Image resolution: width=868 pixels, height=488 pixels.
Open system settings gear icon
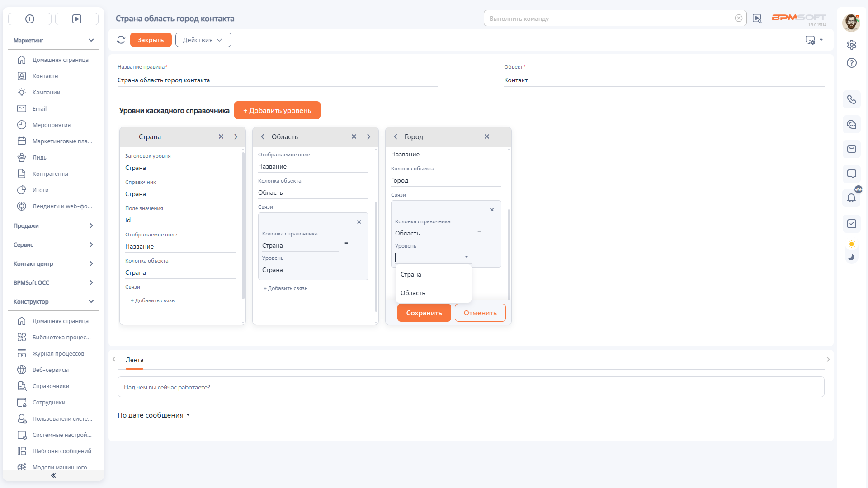click(x=851, y=45)
